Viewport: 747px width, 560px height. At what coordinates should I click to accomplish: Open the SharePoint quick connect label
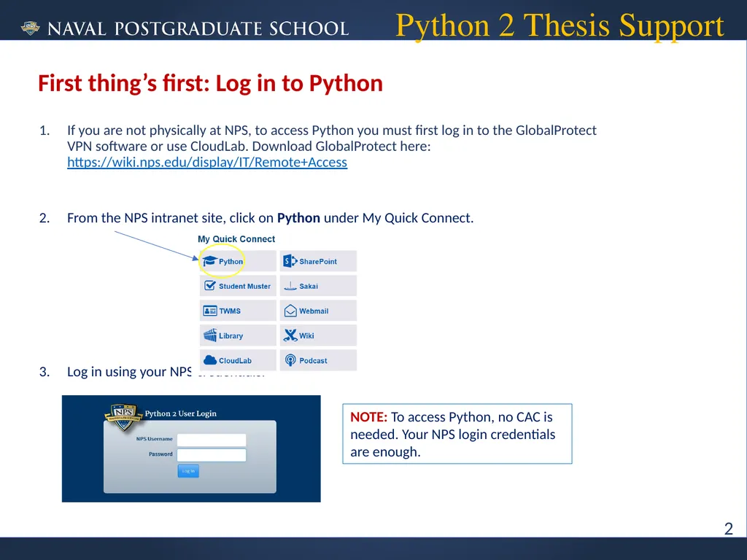tap(318, 262)
